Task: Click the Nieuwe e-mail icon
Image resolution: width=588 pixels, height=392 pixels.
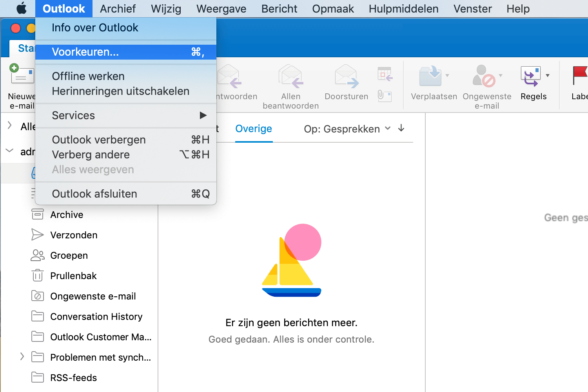Action: click(22, 74)
